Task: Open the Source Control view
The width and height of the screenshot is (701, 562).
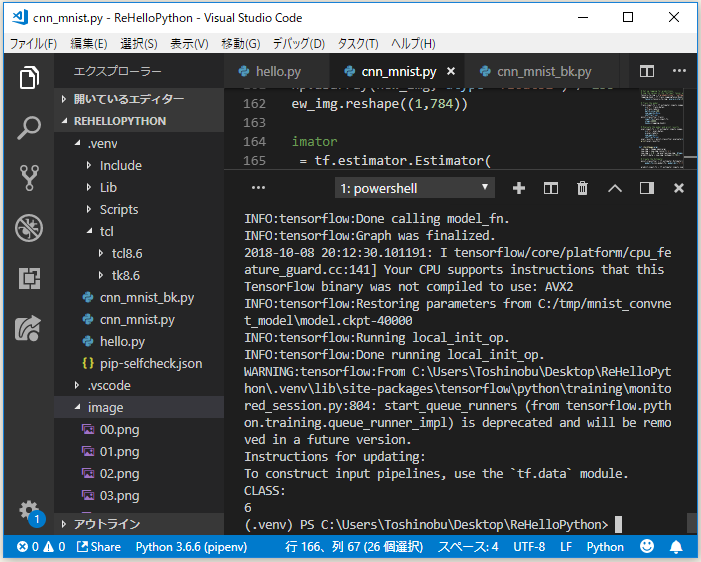Action: (29, 178)
